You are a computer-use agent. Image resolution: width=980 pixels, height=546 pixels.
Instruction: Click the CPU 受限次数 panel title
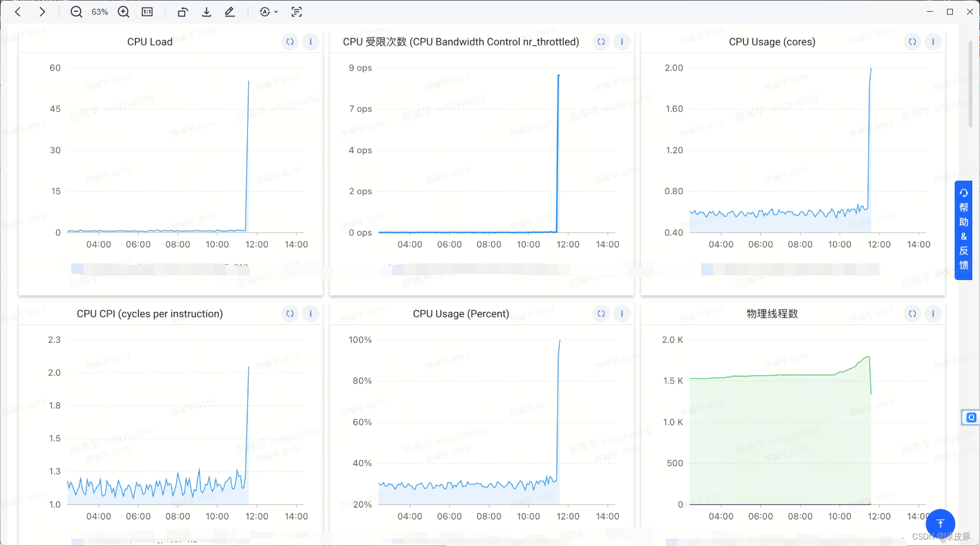point(461,42)
